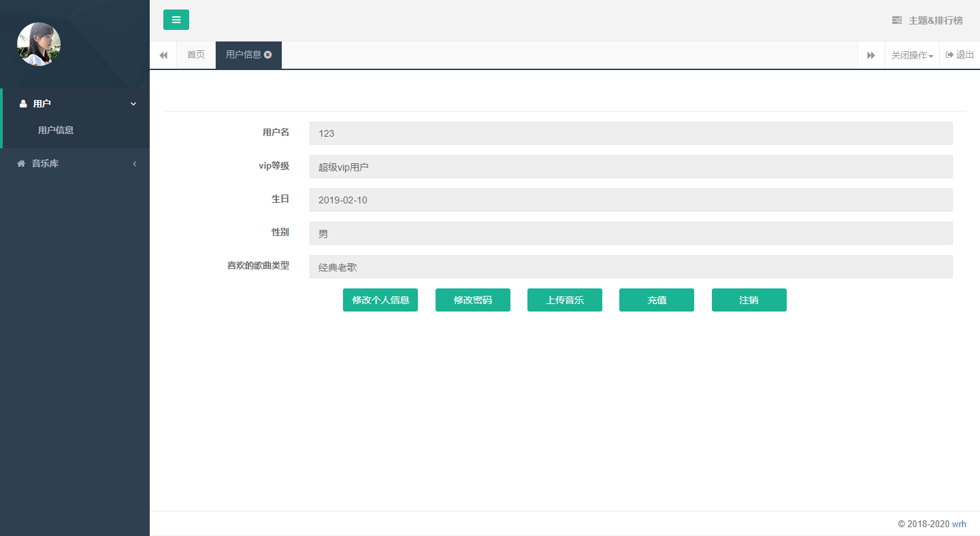Expand the 音乐库 menu arrow
The image size is (980, 536).
click(x=134, y=163)
